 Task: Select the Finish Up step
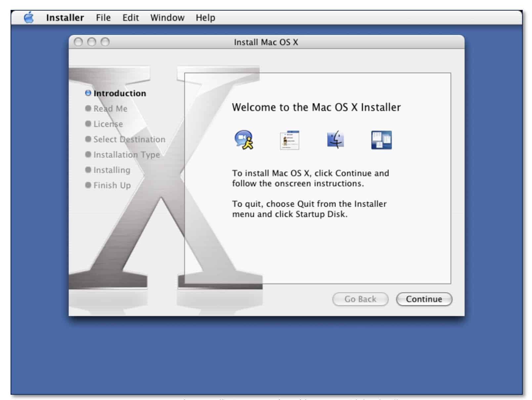point(108,185)
